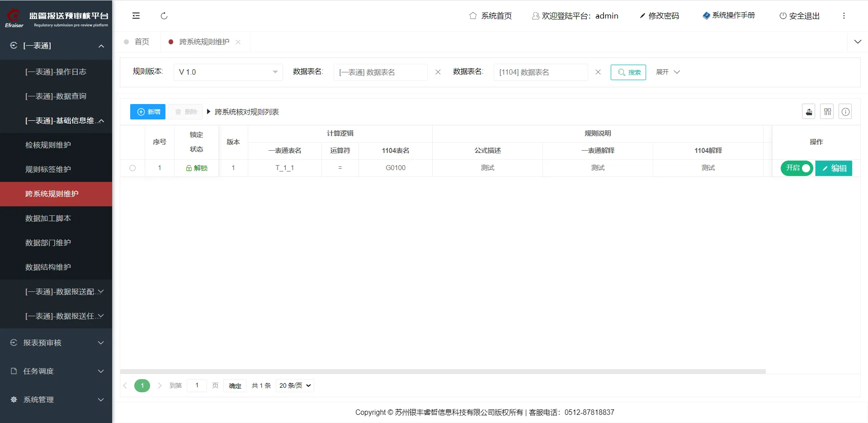Click the 编辑 button for row 1
Image resolution: width=868 pixels, height=423 pixels.
pos(834,168)
